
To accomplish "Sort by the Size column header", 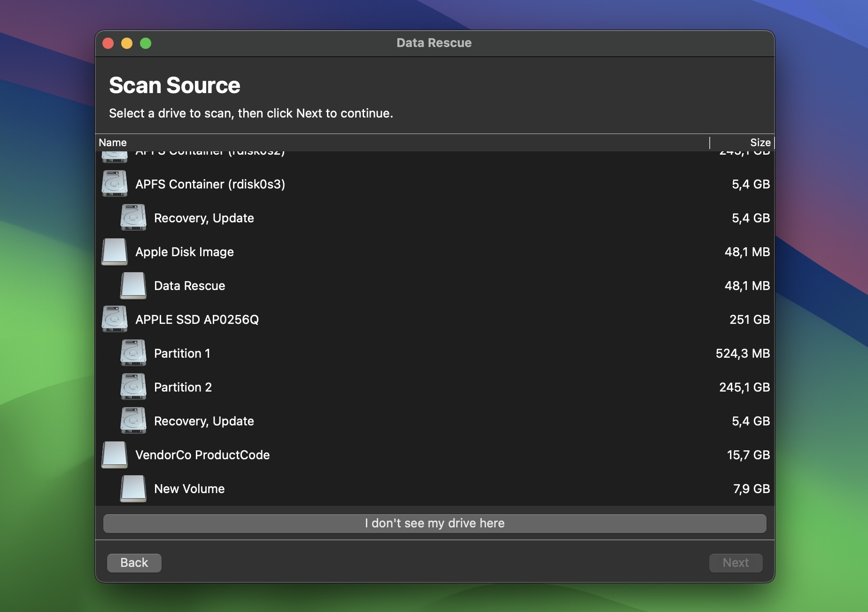I will click(760, 142).
